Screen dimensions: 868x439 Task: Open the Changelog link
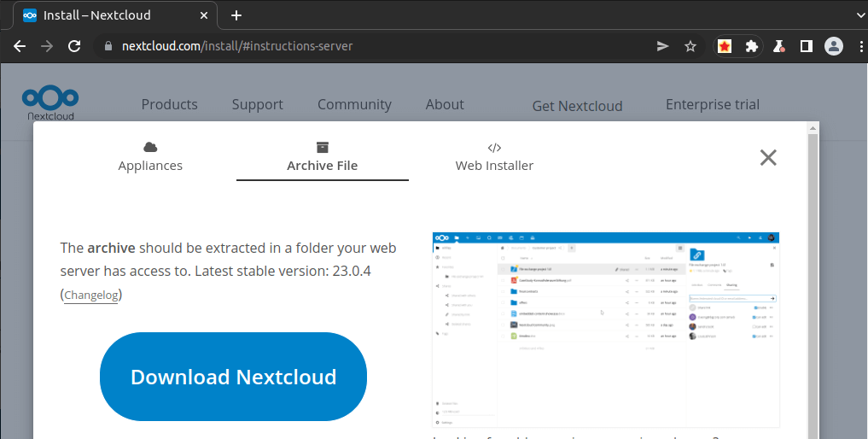[x=91, y=296]
